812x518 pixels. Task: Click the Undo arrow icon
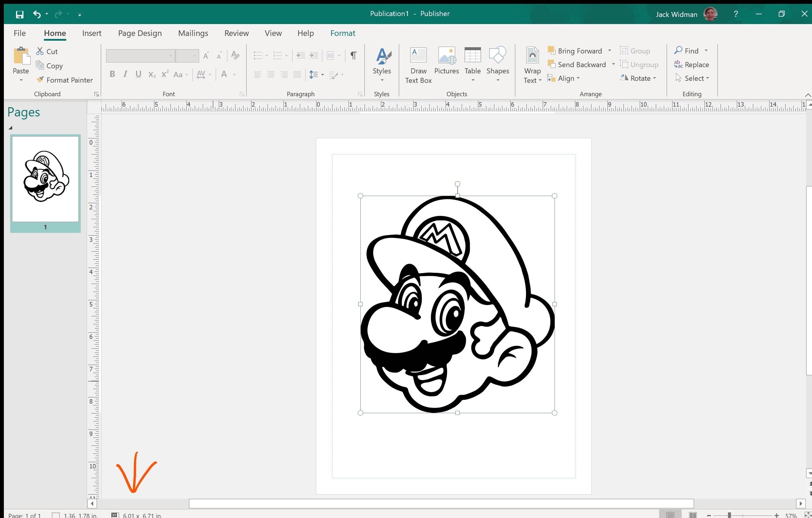37,14
